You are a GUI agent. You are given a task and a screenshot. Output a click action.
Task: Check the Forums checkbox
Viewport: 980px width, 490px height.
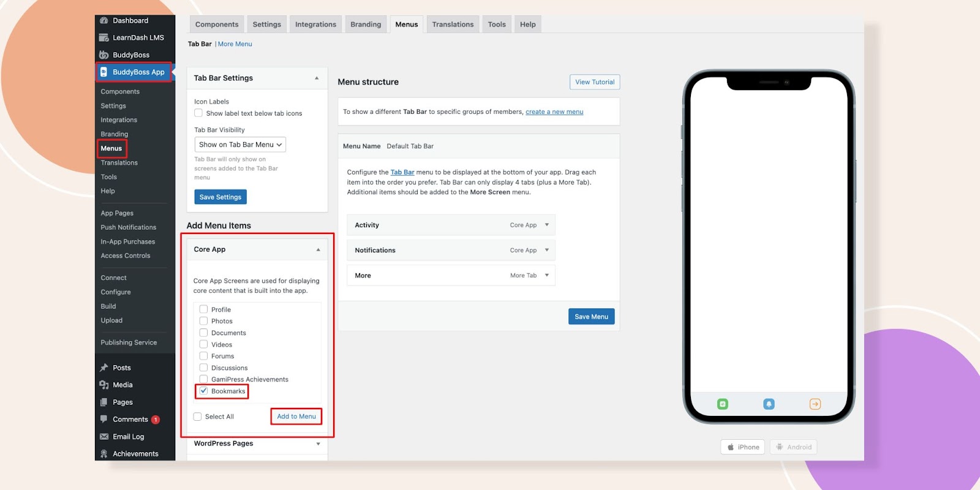[203, 356]
